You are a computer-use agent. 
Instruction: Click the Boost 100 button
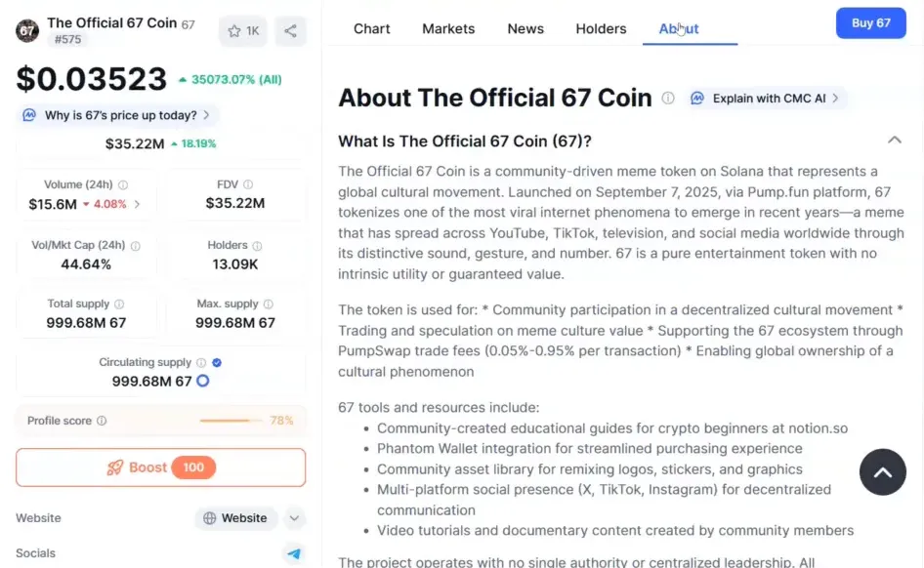(x=159, y=467)
